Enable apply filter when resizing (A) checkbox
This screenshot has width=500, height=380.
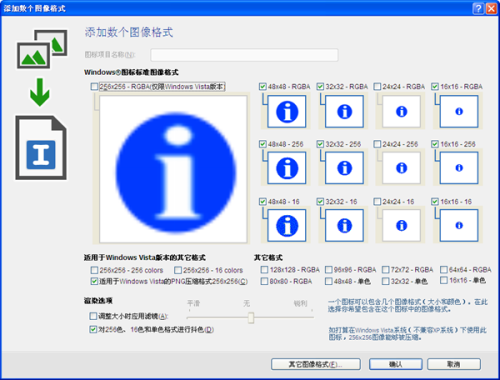point(93,316)
